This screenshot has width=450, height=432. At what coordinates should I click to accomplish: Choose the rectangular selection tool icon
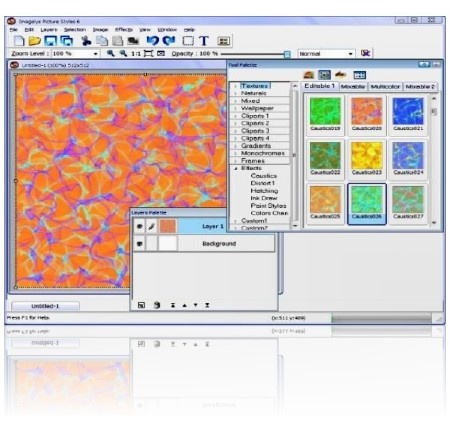tap(188, 41)
